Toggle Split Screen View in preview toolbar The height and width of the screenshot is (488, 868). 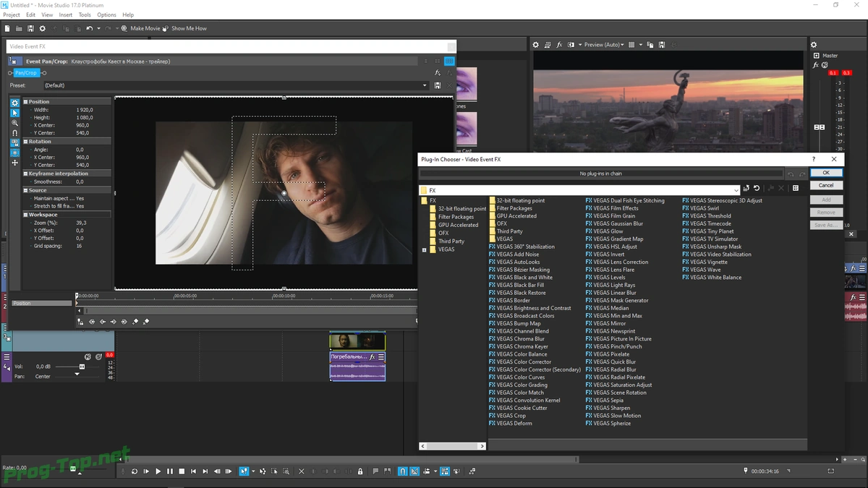(572, 45)
